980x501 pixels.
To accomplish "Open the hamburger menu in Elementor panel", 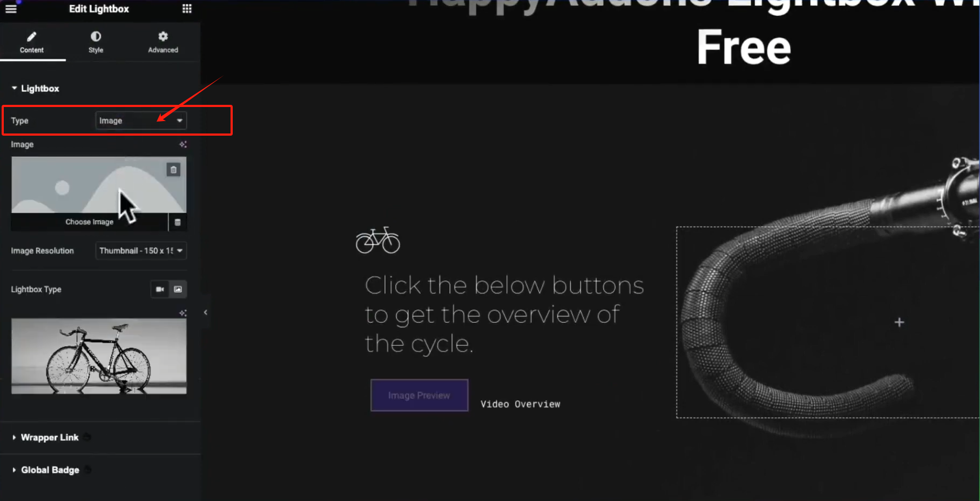I will [11, 9].
